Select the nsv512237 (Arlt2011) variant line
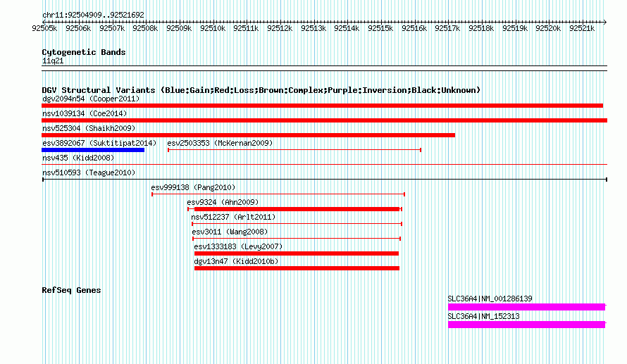Screen dimensions: 627x364 click(x=297, y=224)
